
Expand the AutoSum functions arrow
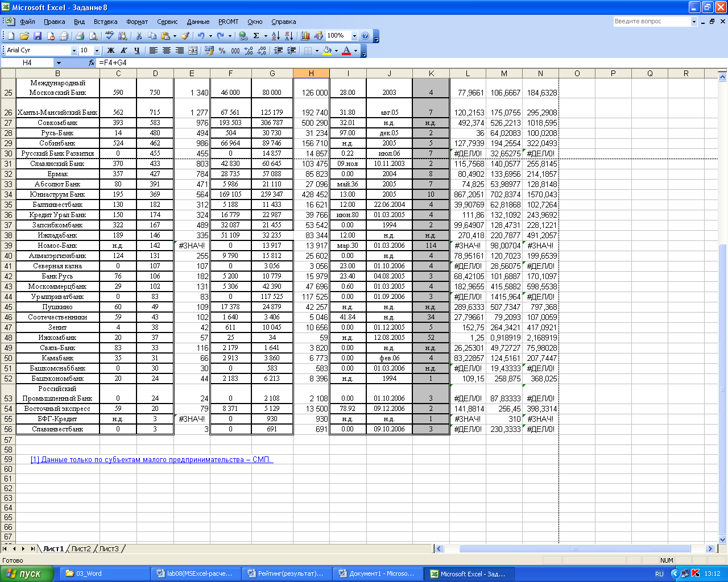266,36
